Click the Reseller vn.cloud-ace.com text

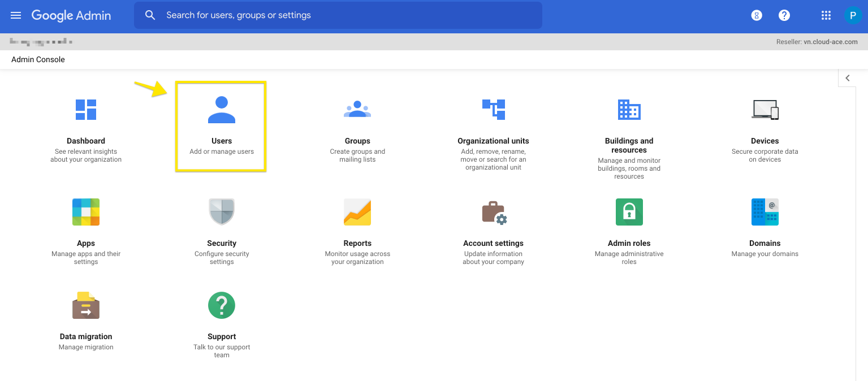(817, 42)
